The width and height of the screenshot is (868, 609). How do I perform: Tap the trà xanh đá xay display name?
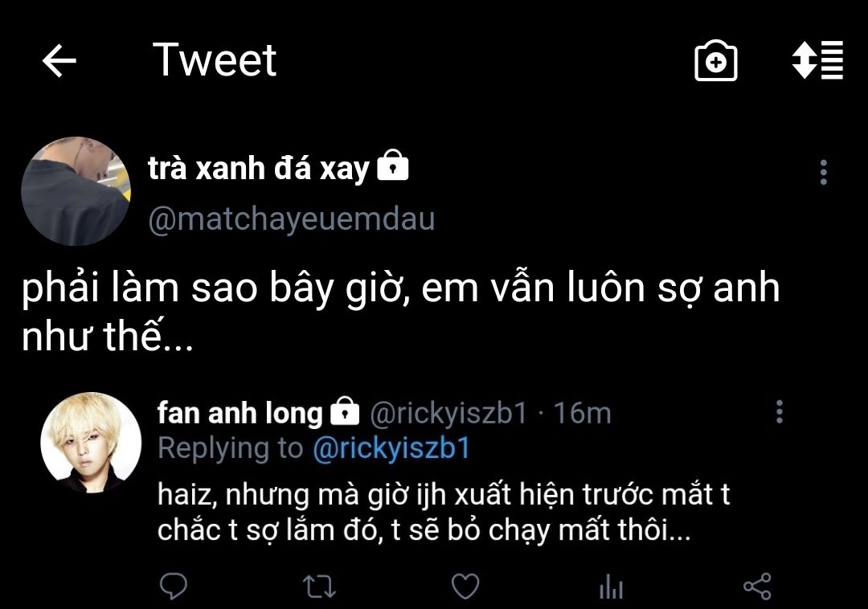[259, 169]
